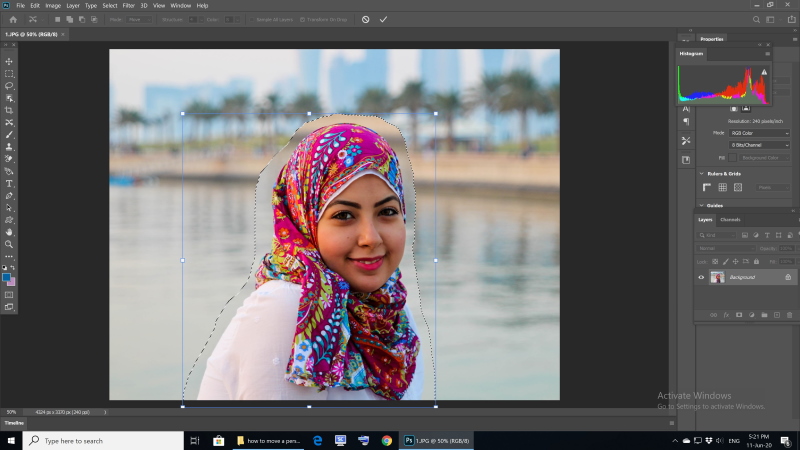Switch to the Channels tab
Screen dimensions: 800x450
point(730,220)
